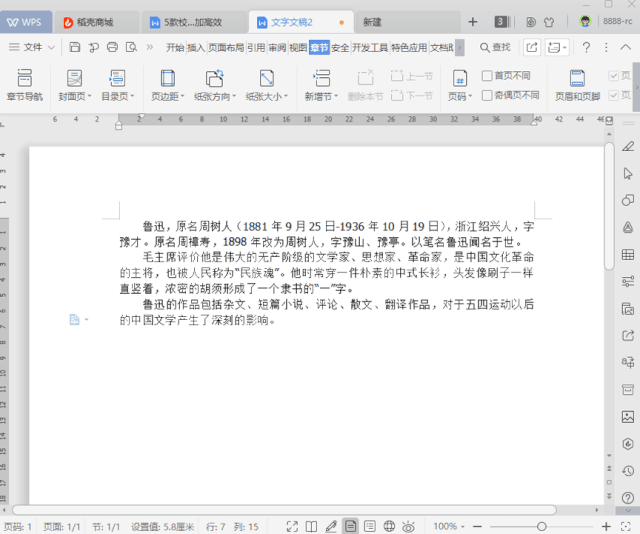640x534 pixels.
Task: Click the Print Preview icon
Action: click(x=131, y=47)
